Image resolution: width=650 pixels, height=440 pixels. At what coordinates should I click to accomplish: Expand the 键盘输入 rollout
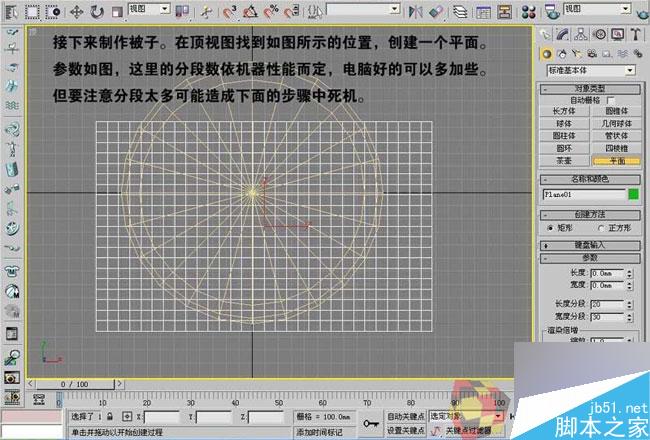[590, 246]
